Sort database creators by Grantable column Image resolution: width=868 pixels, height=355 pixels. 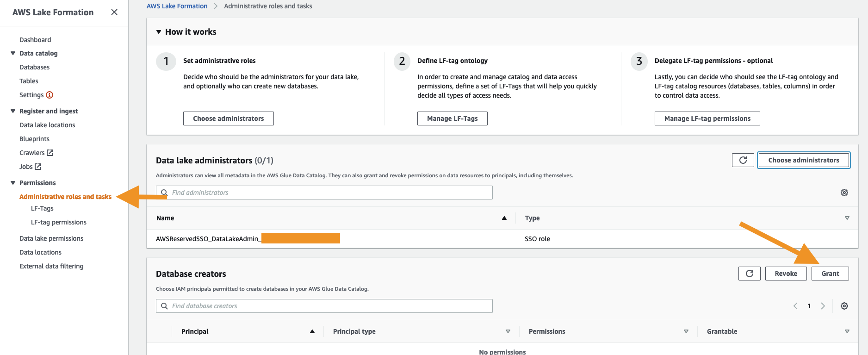(847, 331)
